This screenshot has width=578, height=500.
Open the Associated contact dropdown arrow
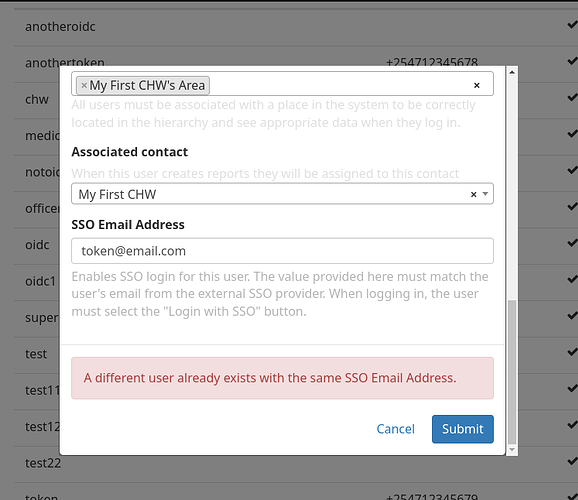(485, 194)
